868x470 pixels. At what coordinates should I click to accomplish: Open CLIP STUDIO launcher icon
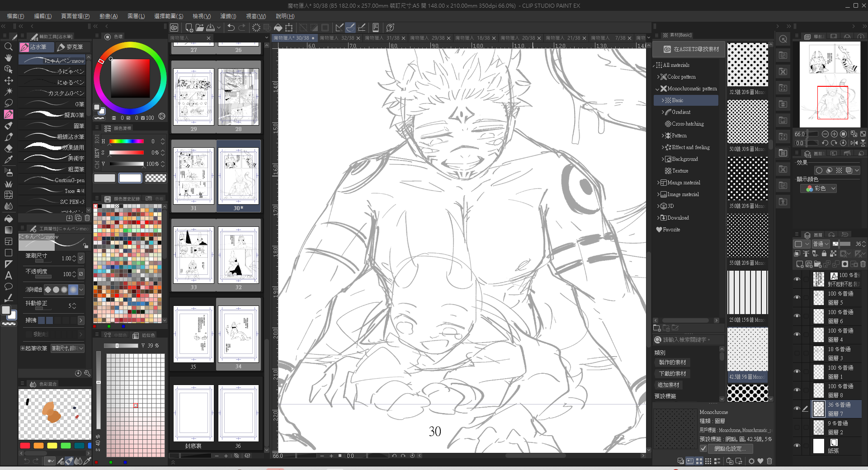174,28
